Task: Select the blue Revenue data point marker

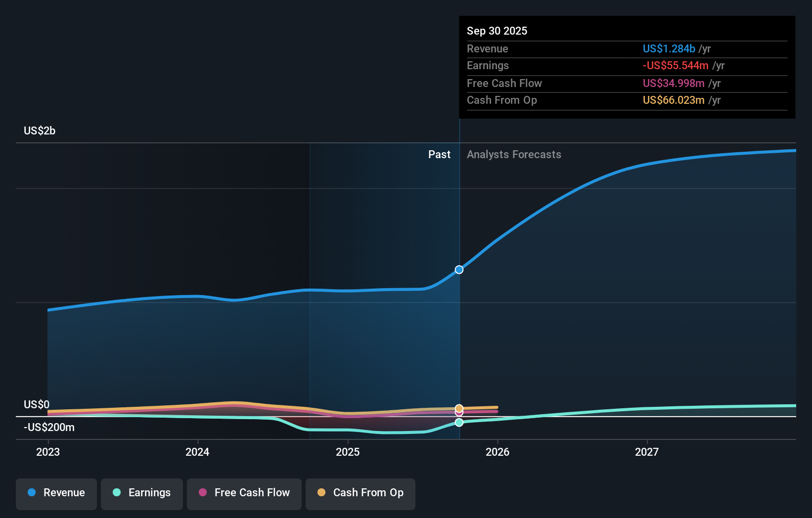Action: [x=459, y=269]
